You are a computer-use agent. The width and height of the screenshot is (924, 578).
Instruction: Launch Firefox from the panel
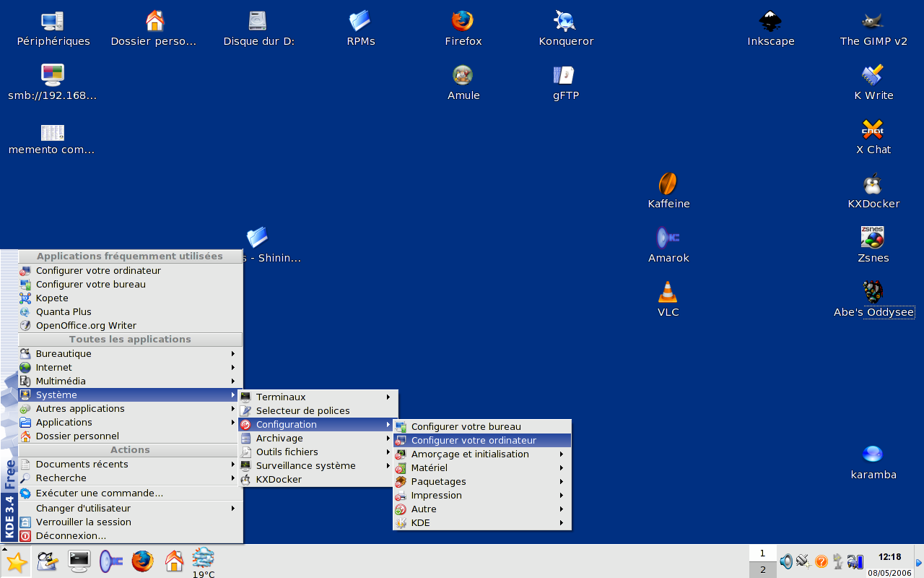142,561
